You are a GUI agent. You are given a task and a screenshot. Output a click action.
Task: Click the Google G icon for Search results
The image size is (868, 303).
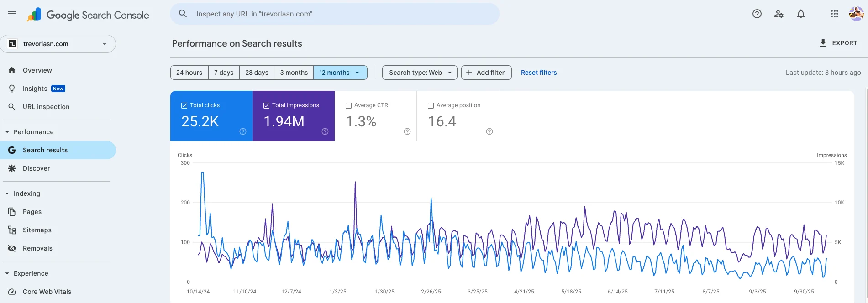pyautogui.click(x=12, y=150)
